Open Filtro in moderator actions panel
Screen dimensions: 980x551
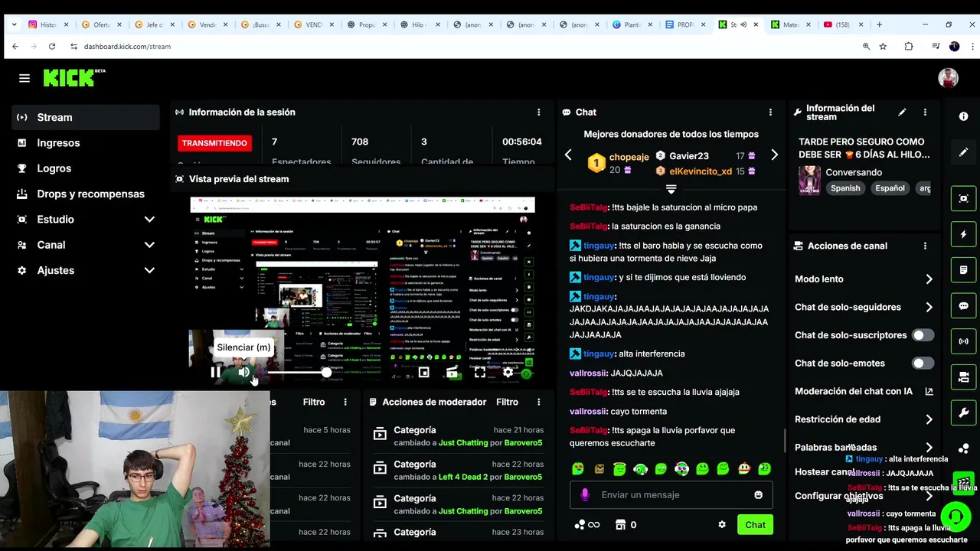[507, 402]
